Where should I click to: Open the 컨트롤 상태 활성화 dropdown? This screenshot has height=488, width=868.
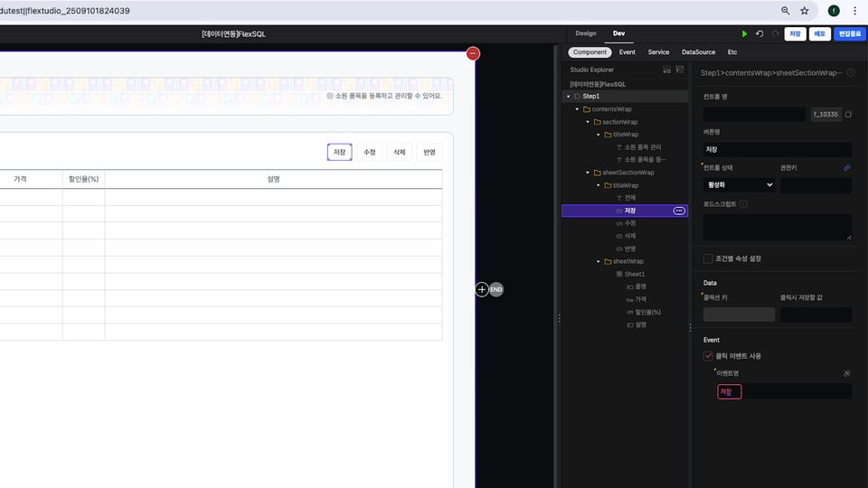pyautogui.click(x=739, y=184)
